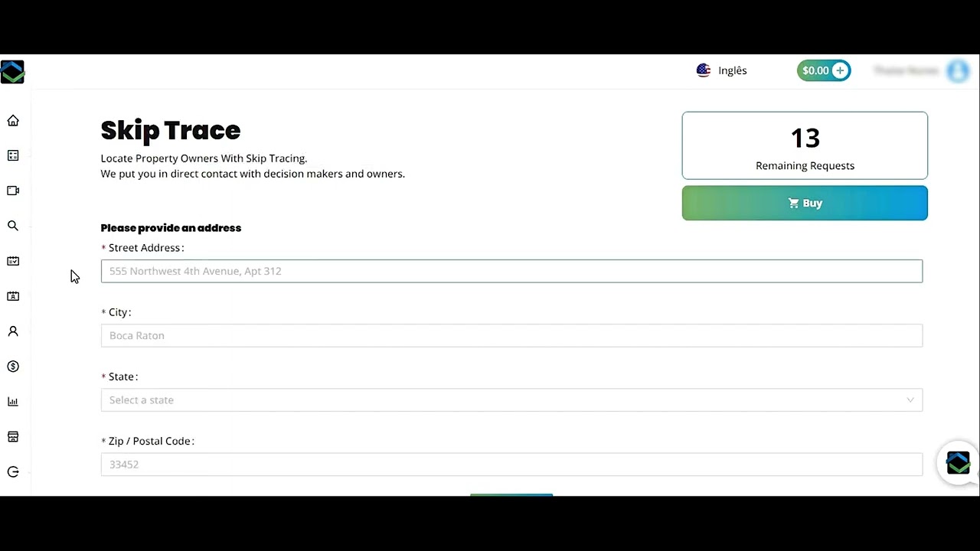Open the Home icon in sidebar

pyautogui.click(x=13, y=120)
